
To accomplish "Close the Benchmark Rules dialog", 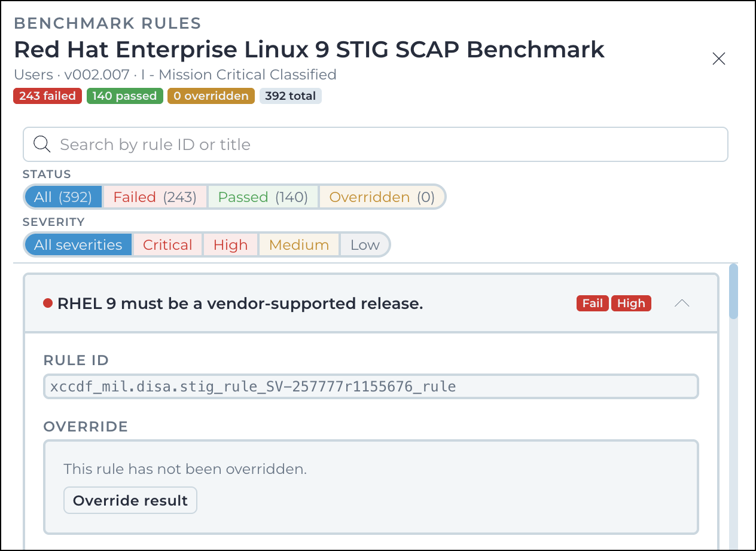I will point(718,59).
